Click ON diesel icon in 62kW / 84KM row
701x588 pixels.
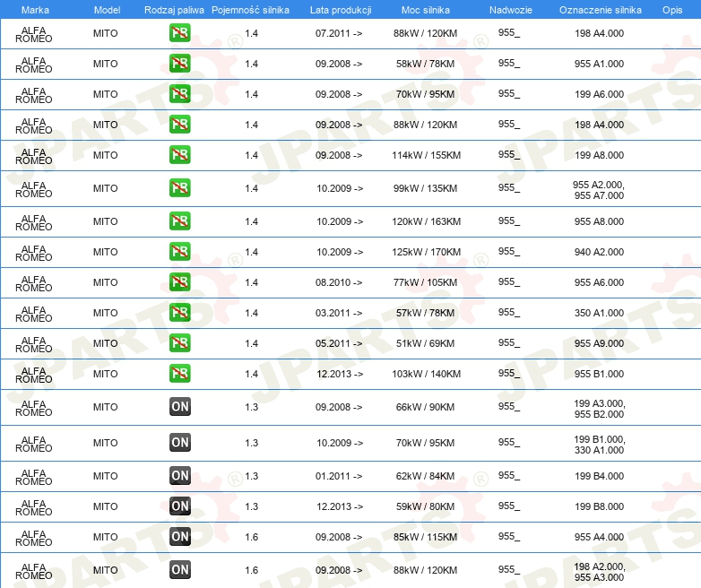(x=179, y=475)
